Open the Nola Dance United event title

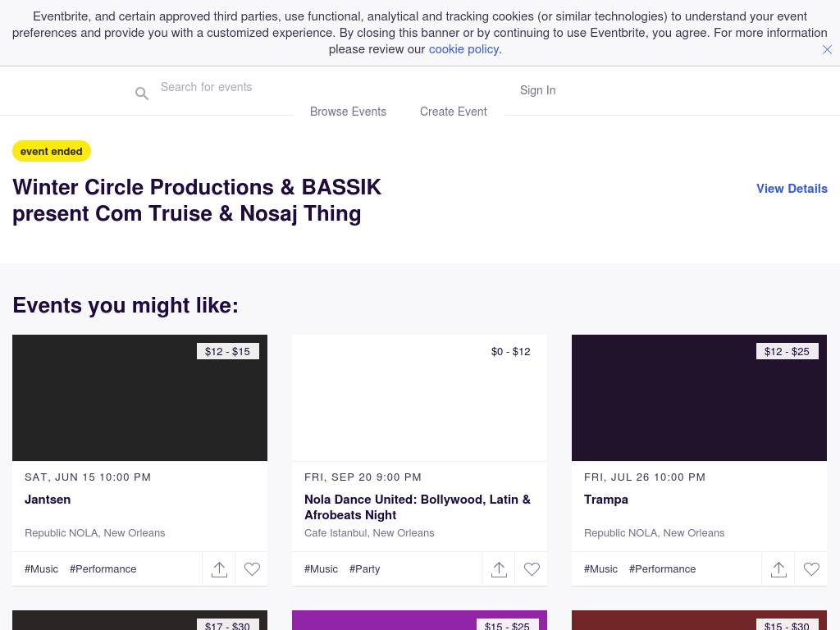[418, 507]
